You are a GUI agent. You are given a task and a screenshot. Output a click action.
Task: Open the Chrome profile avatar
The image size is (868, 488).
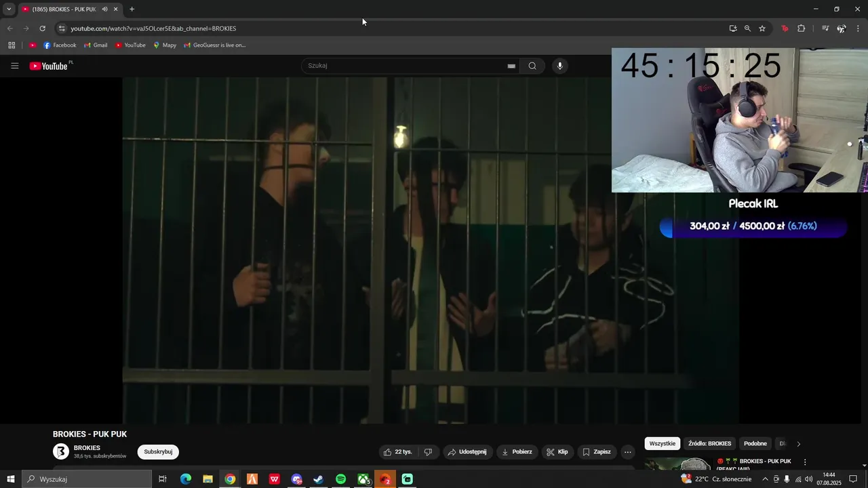[842, 28]
